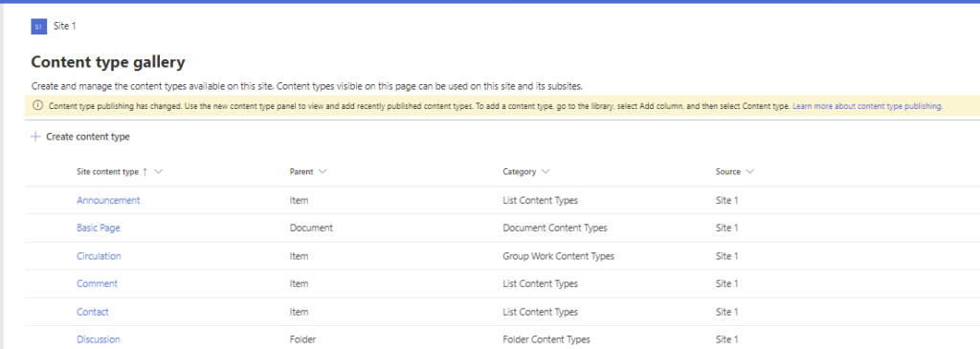This screenshot has height=349, width=980.
Task: Open Learn more about content type publishing link
Action: 867,106
